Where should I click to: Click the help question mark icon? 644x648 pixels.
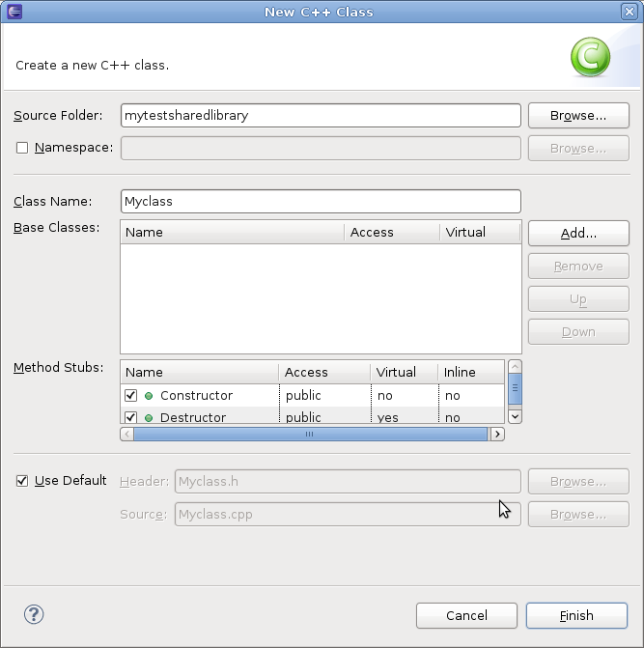point(34,614)
